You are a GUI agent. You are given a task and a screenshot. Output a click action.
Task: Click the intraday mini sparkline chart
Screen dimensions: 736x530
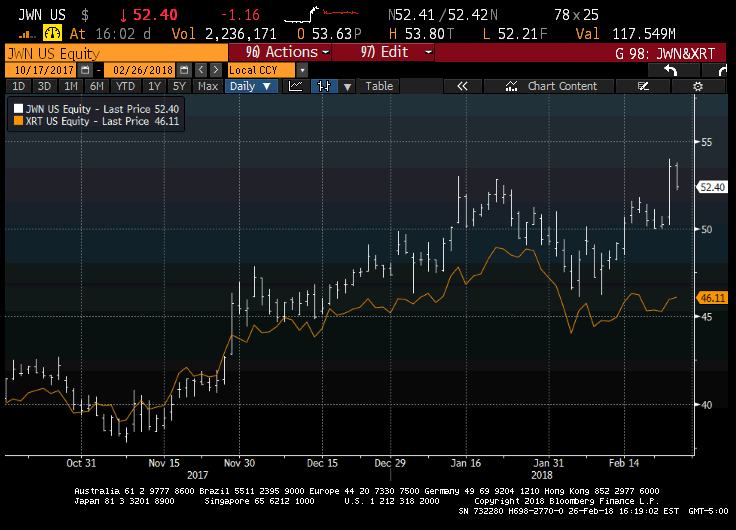pos(322,15)
